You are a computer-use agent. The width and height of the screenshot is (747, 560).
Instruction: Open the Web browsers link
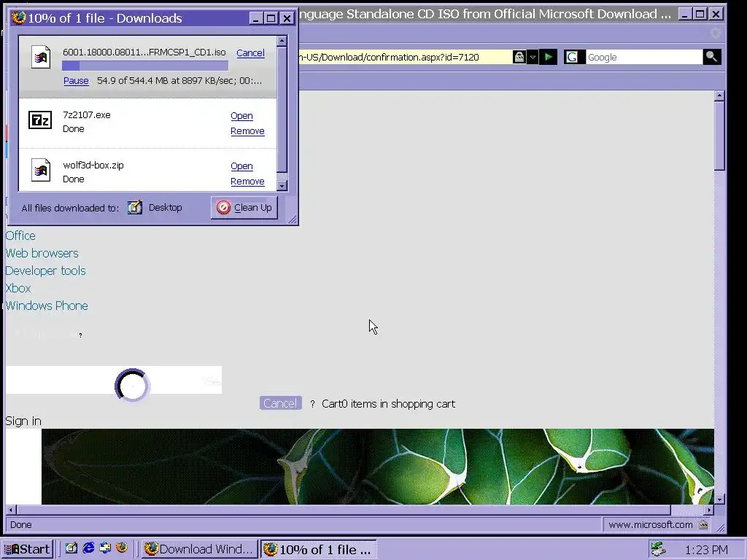pos(42,253)
